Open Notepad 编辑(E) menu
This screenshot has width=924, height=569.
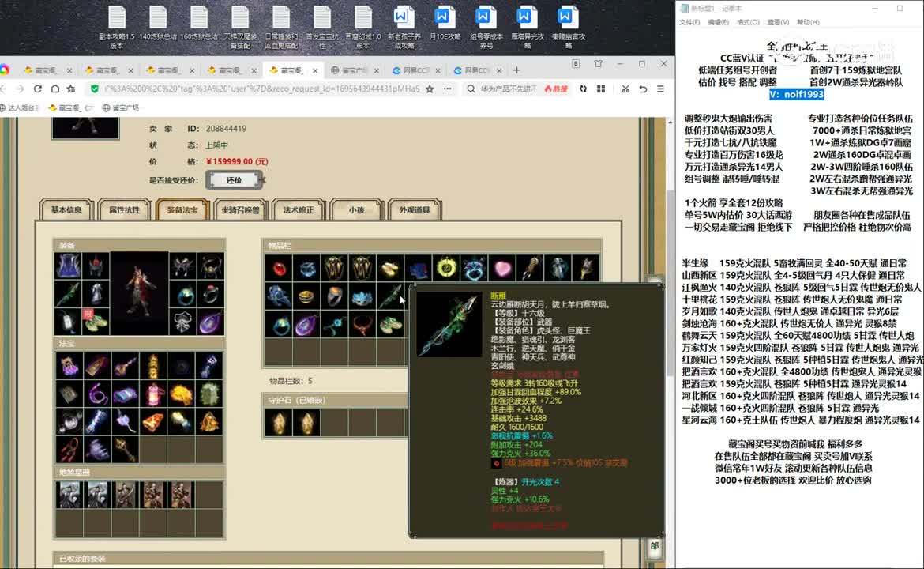click(718, 22)
